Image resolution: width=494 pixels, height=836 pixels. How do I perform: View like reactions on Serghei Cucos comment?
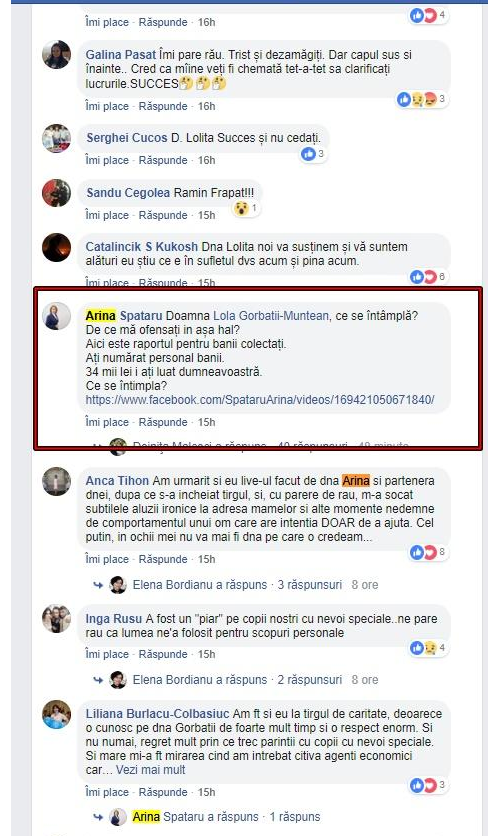(313, 154)
